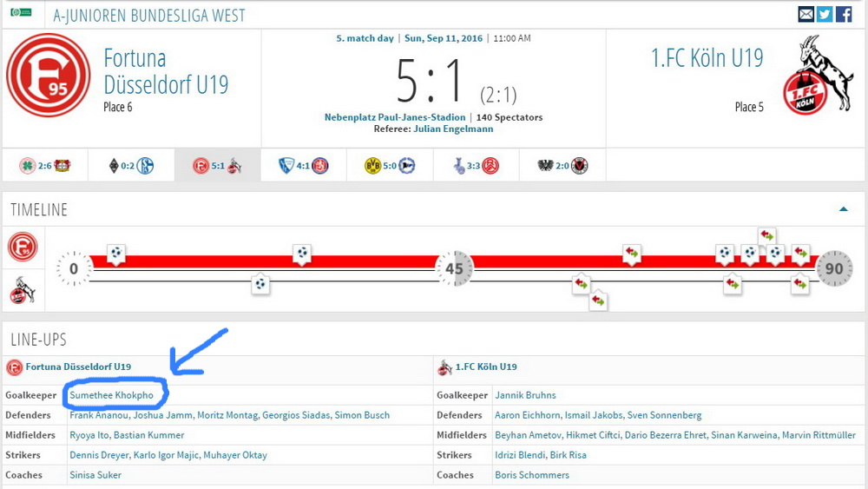Open the Fortuna Düsseldorf U19 team heading
Image resolution: width=868 pixels, height=489 pixels.
(x=166, y=71)
